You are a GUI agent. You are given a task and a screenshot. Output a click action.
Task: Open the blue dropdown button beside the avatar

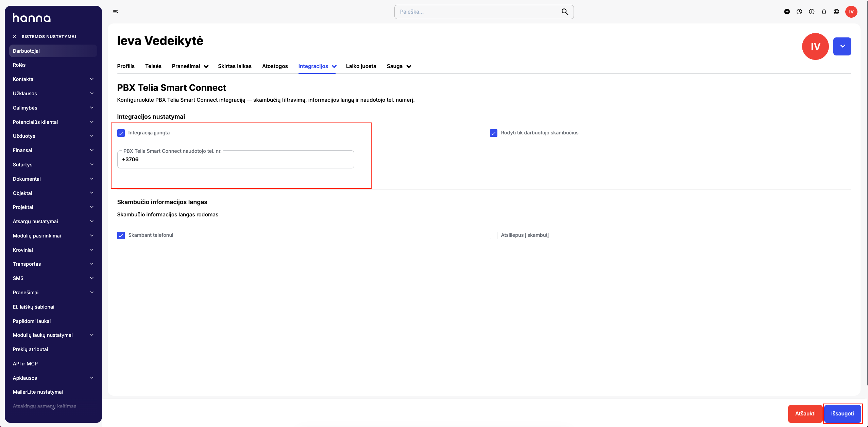point(842,46)
